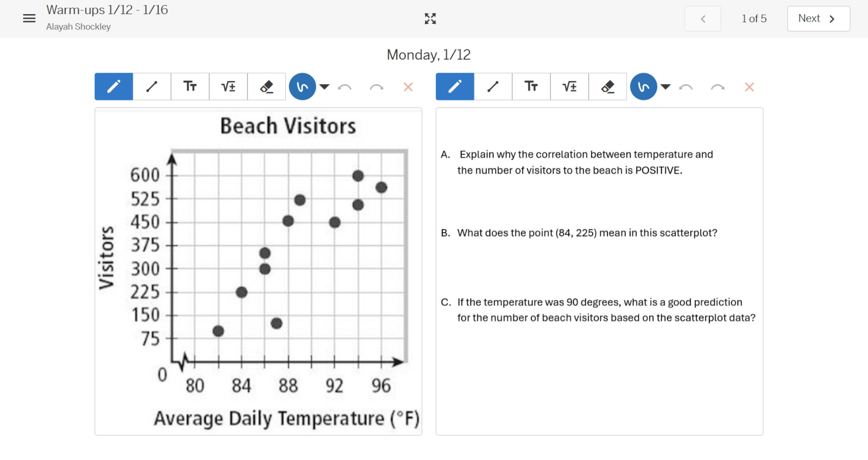Open the stroke options dropdown on the left toolbar
Image resolution: width=868 pixels, height=460 pixels.
325,86
